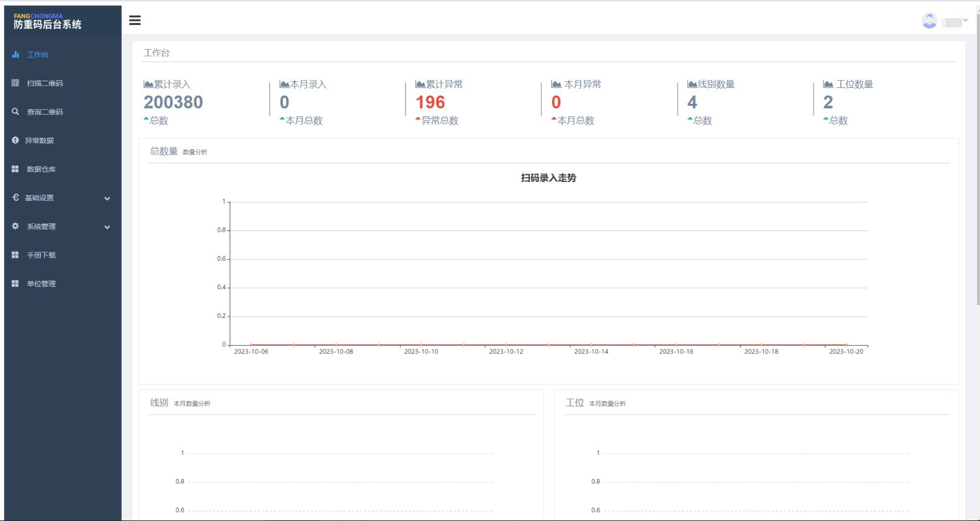Click the 工作台 bar chart sidebar icon
Viewport: 980px width, 521px height.
(15, 55)
